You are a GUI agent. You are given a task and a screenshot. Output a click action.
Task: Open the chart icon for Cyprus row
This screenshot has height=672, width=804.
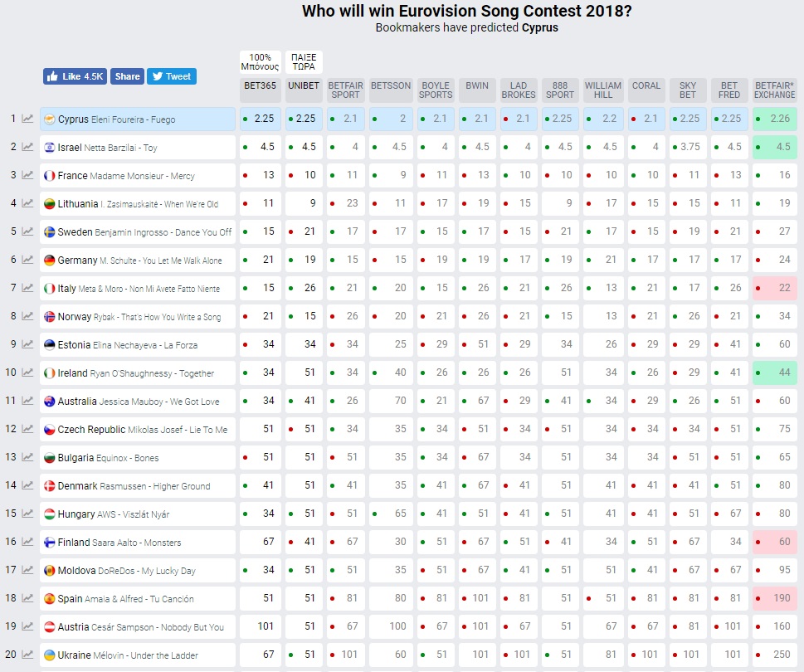coord(27,119)
